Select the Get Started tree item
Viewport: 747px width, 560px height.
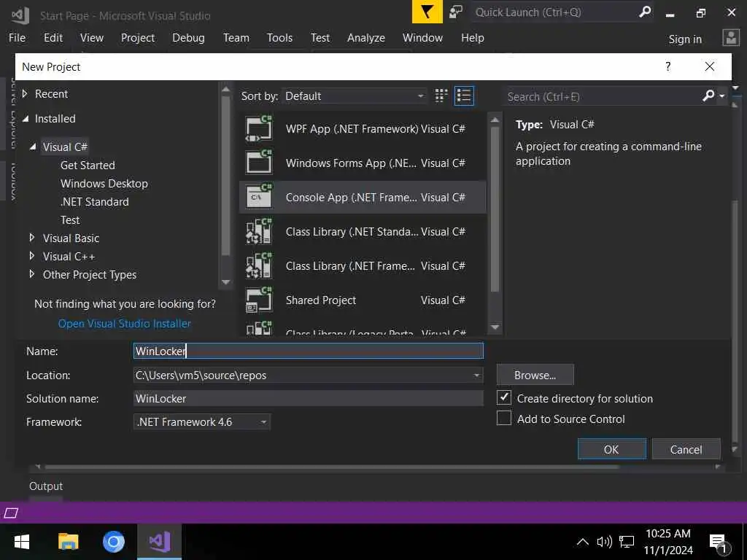88,166
